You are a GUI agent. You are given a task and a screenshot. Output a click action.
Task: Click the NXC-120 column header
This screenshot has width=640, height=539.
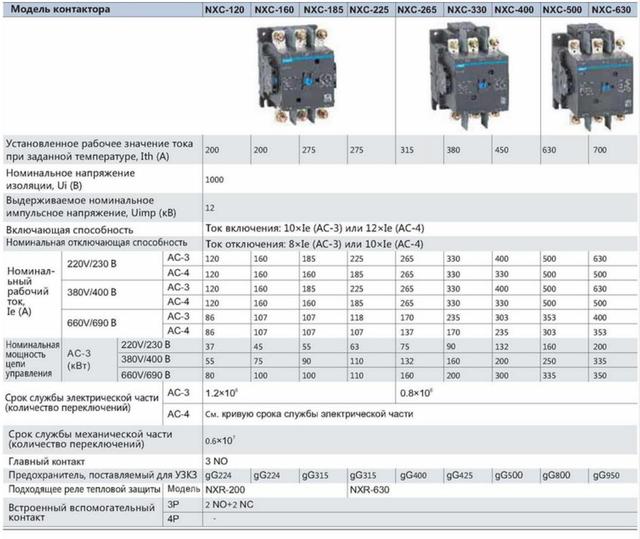tap(224, 11)
